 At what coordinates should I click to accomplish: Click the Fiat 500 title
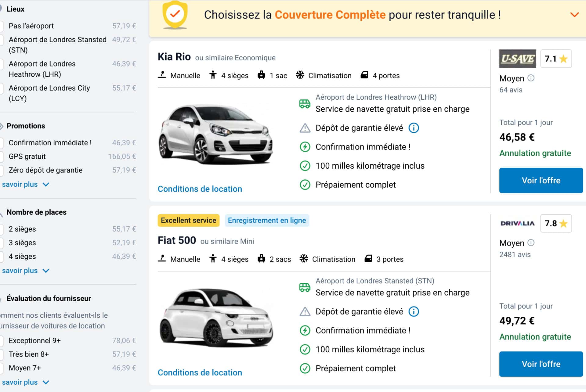[x=177, y=240]
